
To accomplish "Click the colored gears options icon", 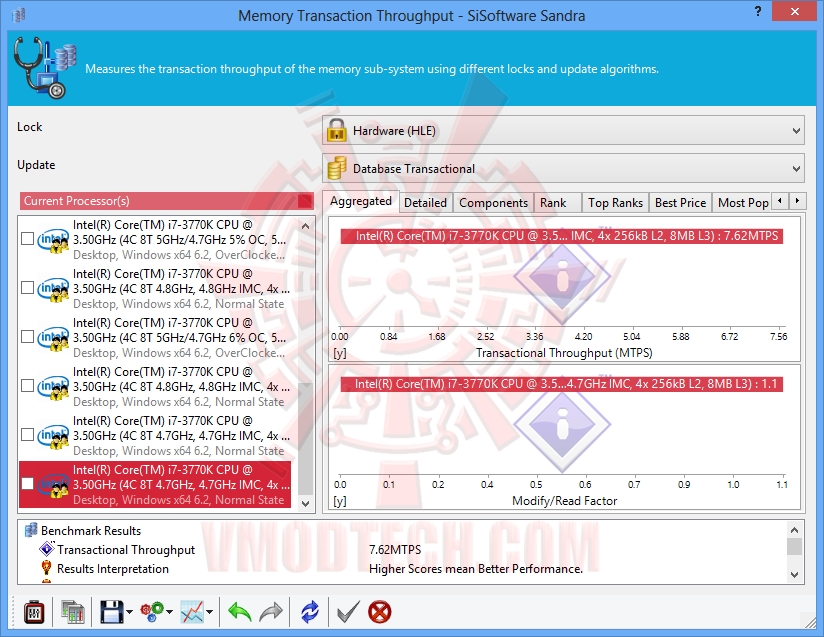I will (x=152, y=612).
